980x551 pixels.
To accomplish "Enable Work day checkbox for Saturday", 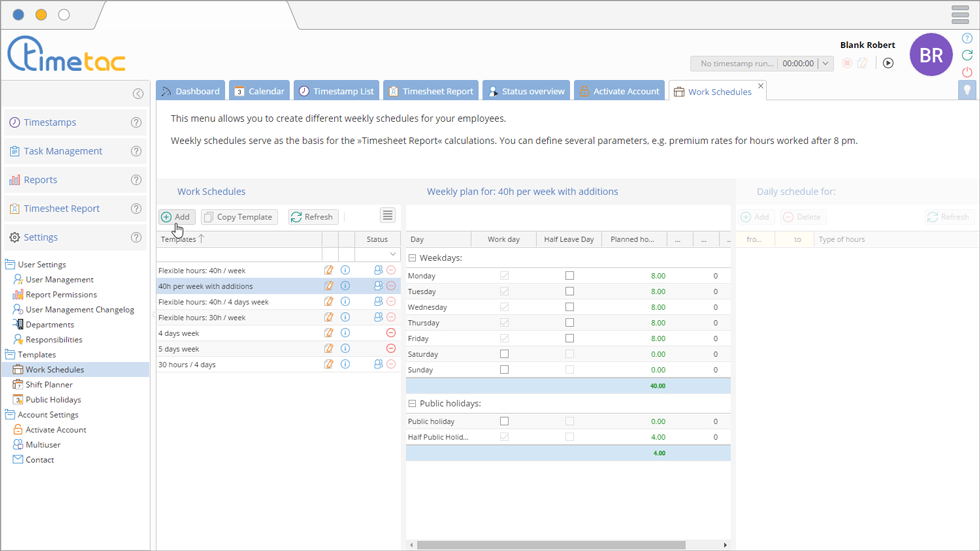I will 504,354.
